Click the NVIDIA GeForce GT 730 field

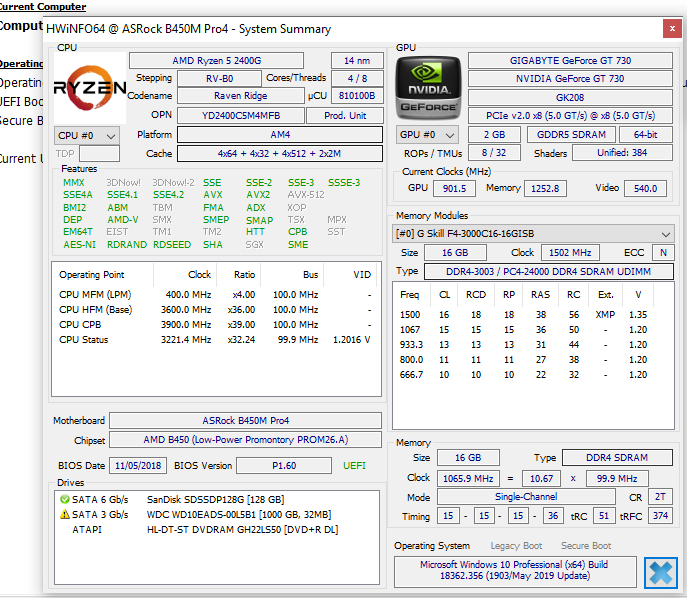570,78
